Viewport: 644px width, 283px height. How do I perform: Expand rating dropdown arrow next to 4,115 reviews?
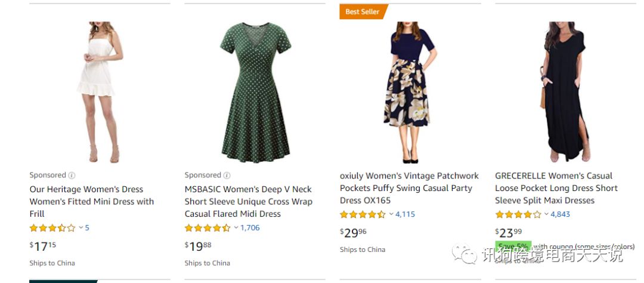(391, 214)
